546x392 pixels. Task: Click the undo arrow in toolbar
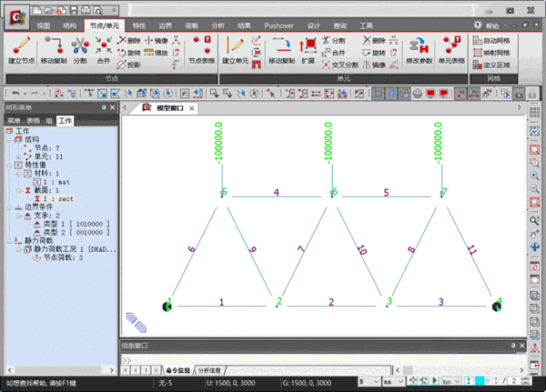pos(15,94)
